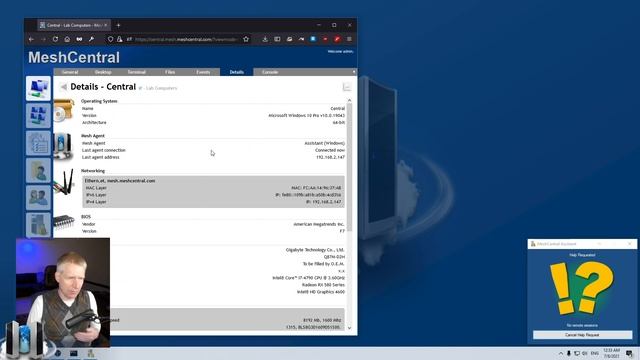The width and height of the screenshot is (640, 360).
Task: Switch to the Console tab
Action: click(x=270, y=72)
